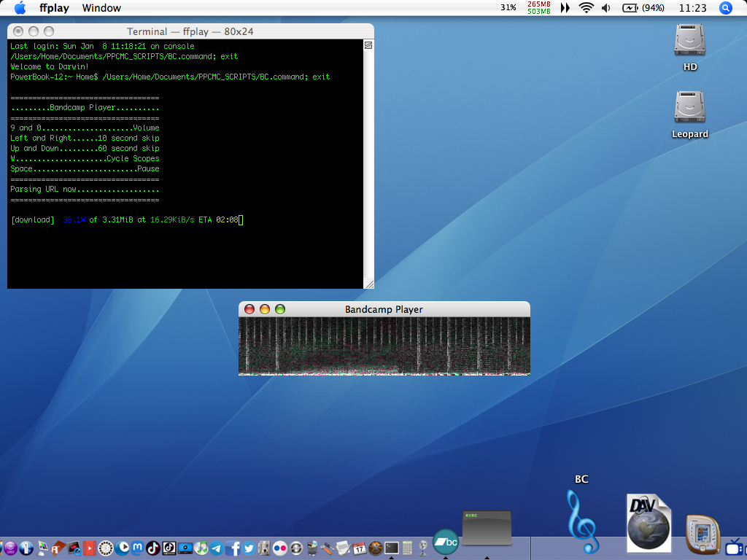Open the Facebook dock icon

click(233, 548)
